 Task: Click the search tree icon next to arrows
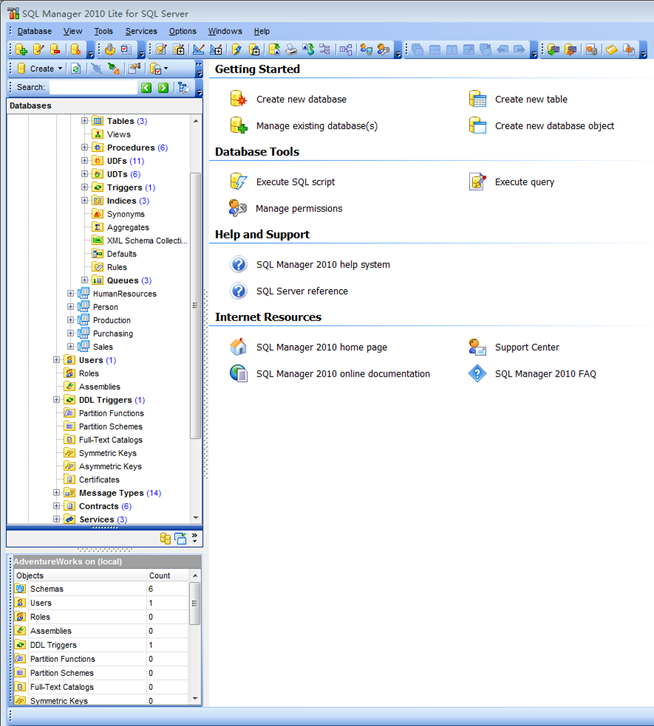point(183,88)
